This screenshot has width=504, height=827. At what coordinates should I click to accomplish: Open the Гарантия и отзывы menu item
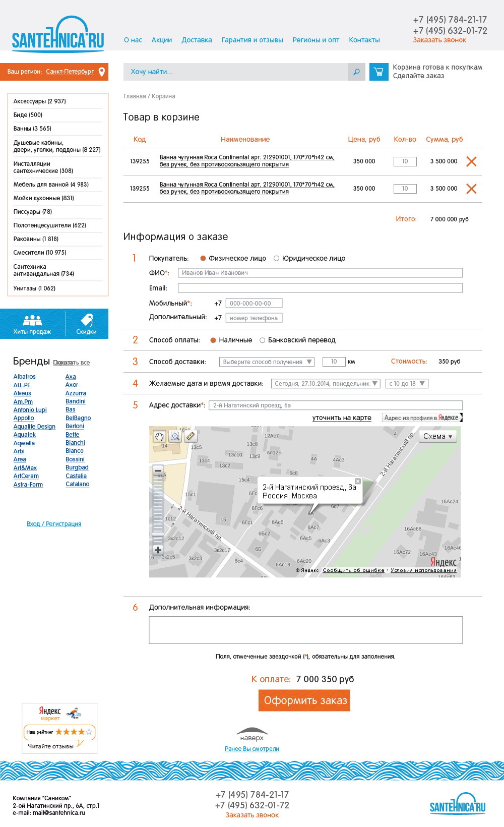pyautogui.click(x=253, y=40)
